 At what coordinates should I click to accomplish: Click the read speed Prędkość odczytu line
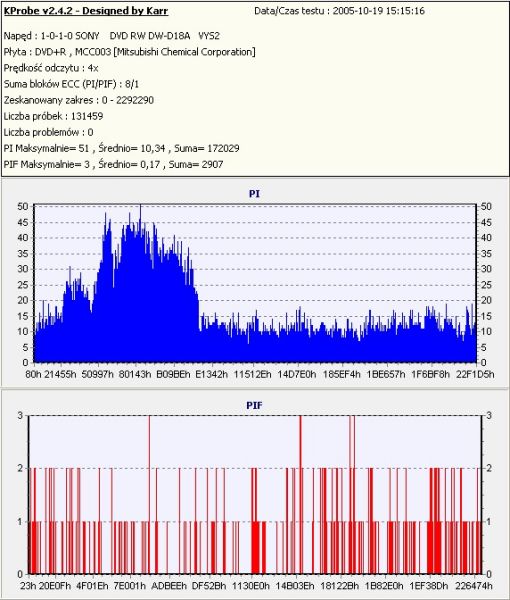pyautogui.click(x=51, y=68)
